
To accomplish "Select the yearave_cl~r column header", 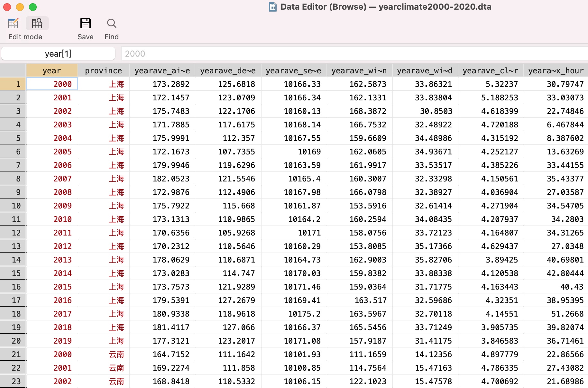I will tap(490, 70).
